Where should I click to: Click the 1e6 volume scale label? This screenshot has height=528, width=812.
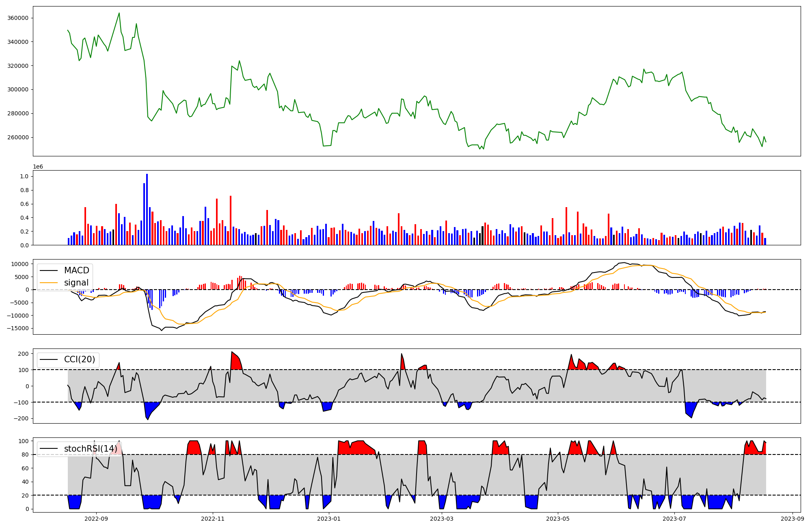pos(38,167)
